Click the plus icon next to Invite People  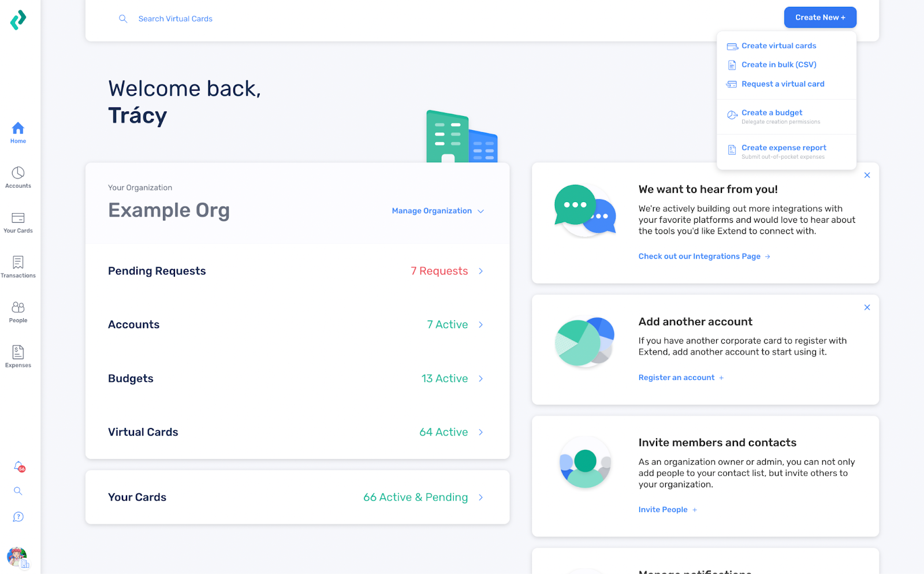(x=695, y=510)
